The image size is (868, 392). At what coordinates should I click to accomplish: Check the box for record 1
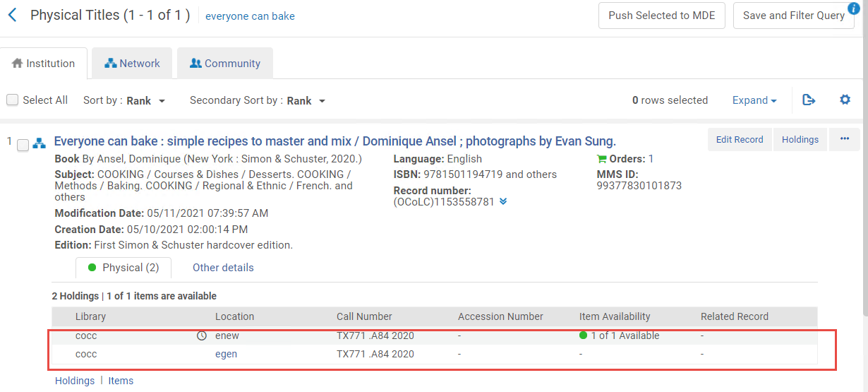tap(23, 145)
